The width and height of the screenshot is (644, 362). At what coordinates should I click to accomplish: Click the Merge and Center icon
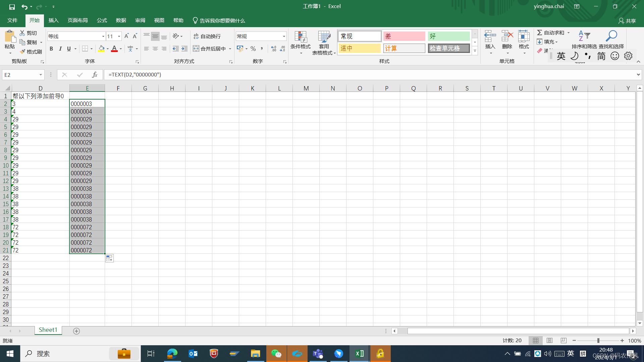click(196, 49)
